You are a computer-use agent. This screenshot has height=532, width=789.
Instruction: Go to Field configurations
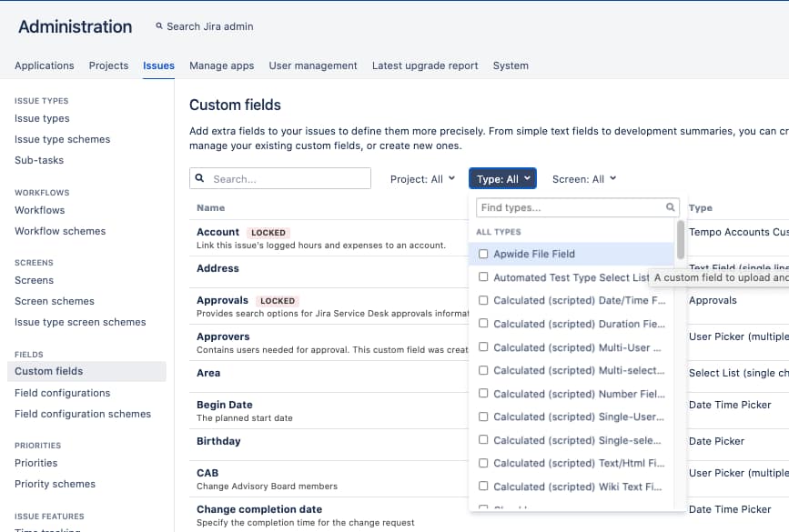pyautogui.click(x=60, y=392)
